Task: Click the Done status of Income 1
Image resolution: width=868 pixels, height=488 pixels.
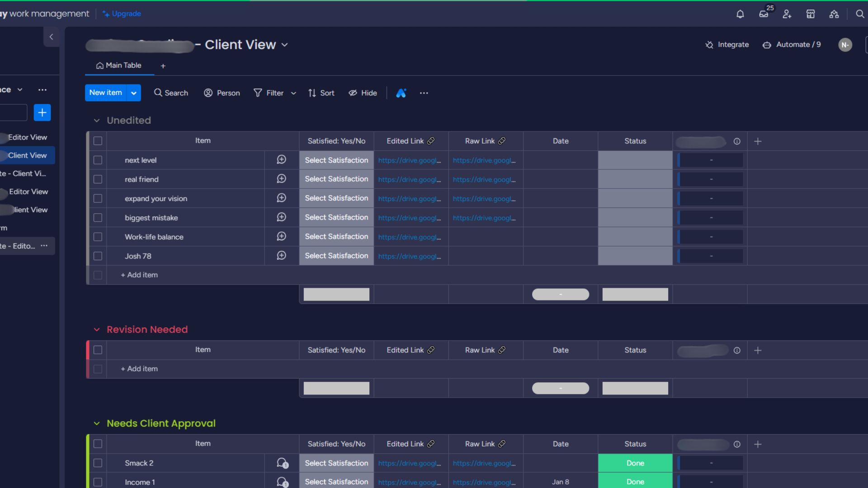Action: click(635, 481)
